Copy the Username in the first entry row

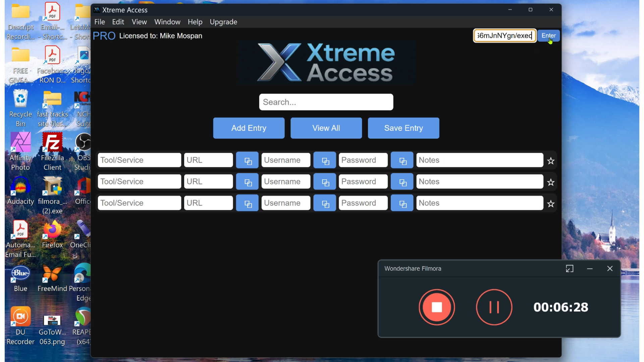(325, 160)
